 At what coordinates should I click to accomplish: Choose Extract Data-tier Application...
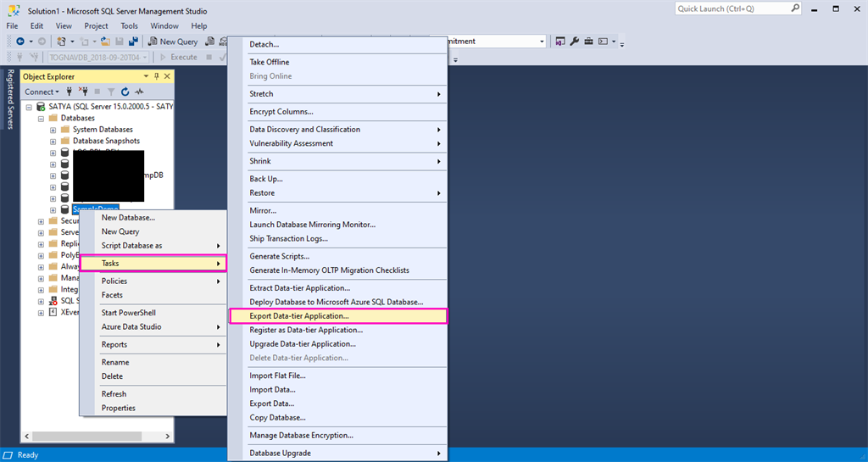pos(337,287)
